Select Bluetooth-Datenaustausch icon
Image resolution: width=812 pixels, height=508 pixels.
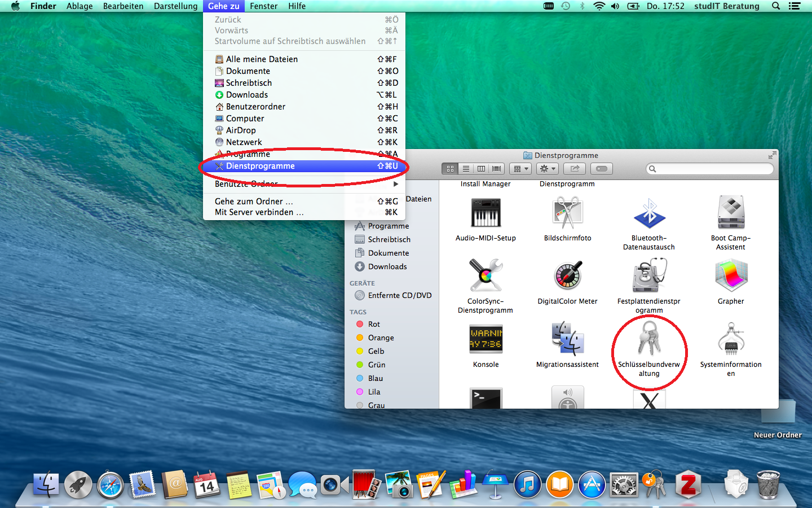click(x=649, y=213)
